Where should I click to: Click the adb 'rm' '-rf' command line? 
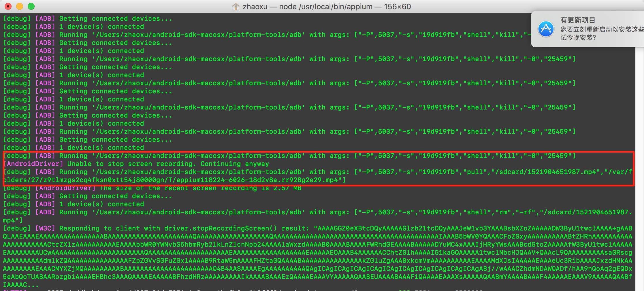[318, 212]
